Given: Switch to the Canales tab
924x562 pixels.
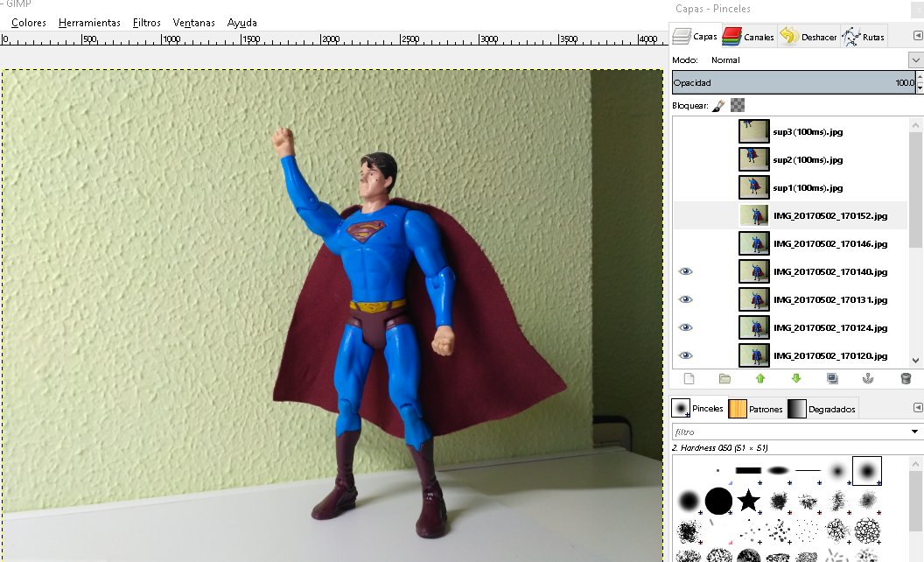Looking at the screenshot, I should (x=748, y=37).
